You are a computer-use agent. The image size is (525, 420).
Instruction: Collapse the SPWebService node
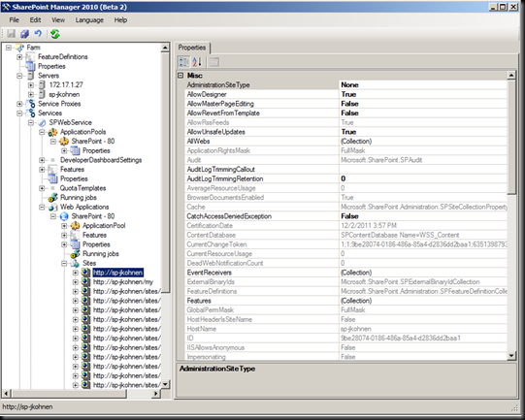(x=31, y=123)
